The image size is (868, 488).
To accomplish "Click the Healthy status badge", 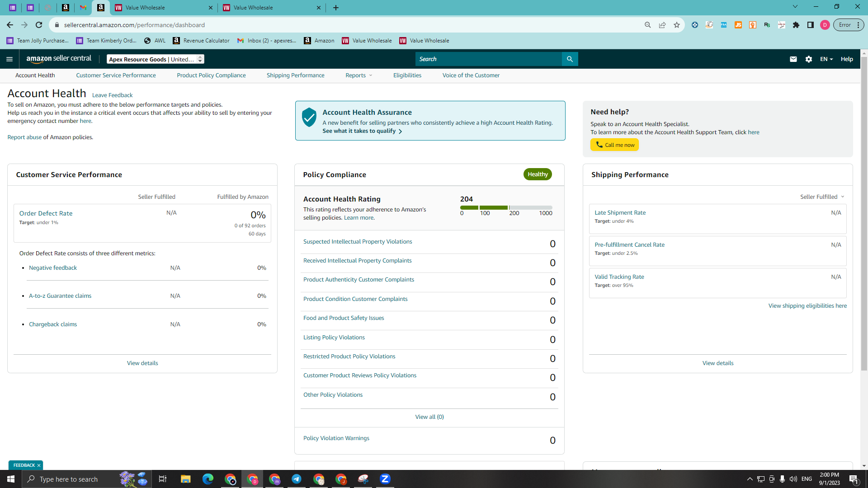I will (538, 174).
